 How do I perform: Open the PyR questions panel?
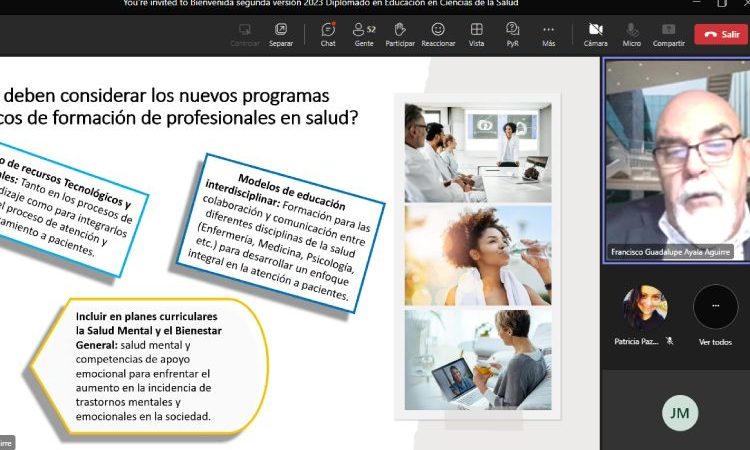tap(512, 34)
